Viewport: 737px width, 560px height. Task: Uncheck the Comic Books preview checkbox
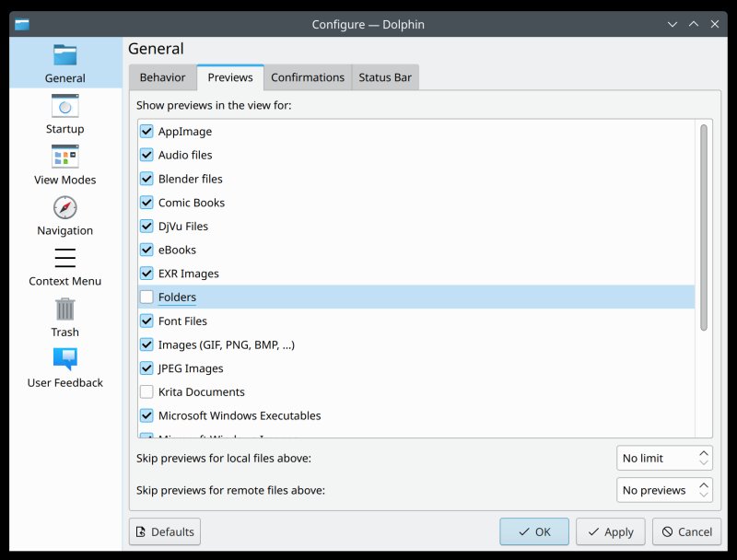click(x=146, y=203)
